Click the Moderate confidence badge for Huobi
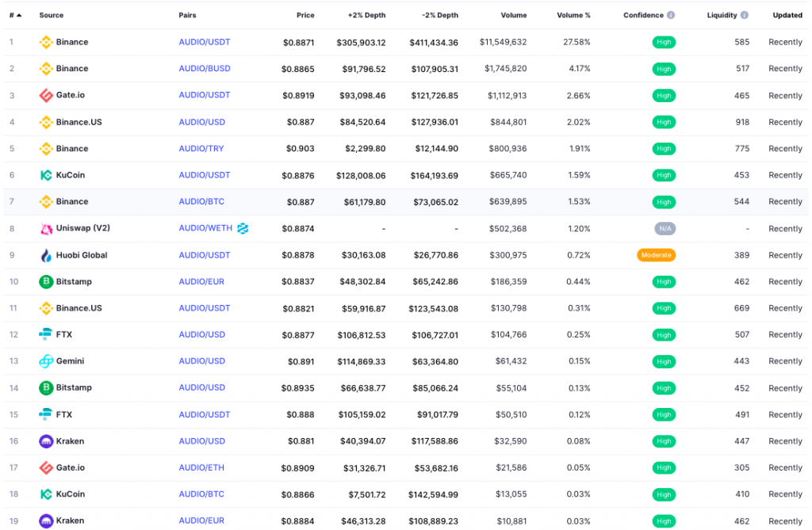The image size is (812, 530). pos(656,255)
